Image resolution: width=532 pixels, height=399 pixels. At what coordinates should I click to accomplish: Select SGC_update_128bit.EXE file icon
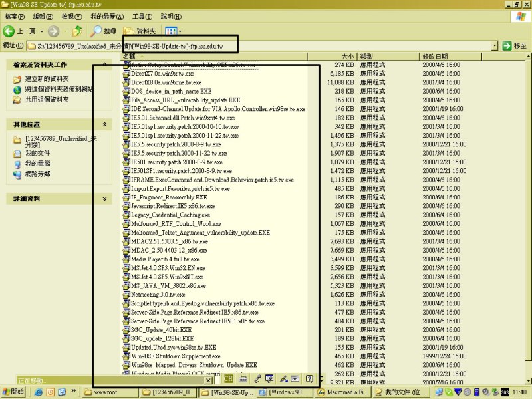click(x=126, y=338)
